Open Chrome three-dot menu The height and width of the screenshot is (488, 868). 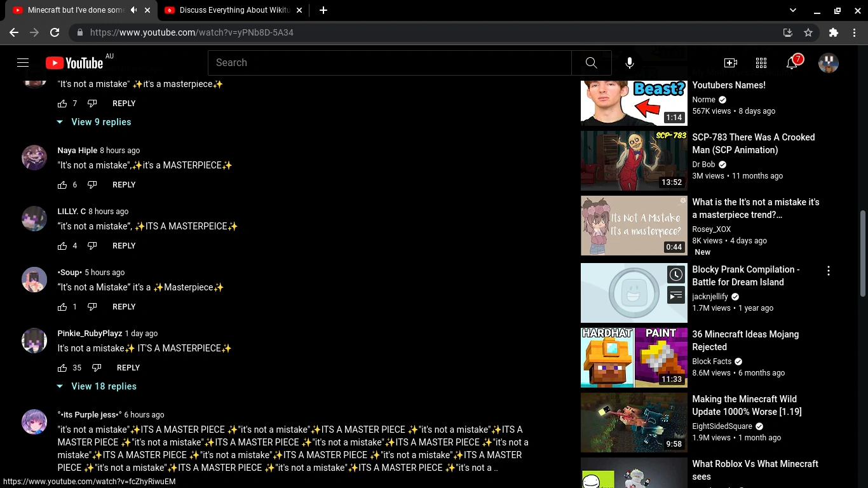(854, 32)
